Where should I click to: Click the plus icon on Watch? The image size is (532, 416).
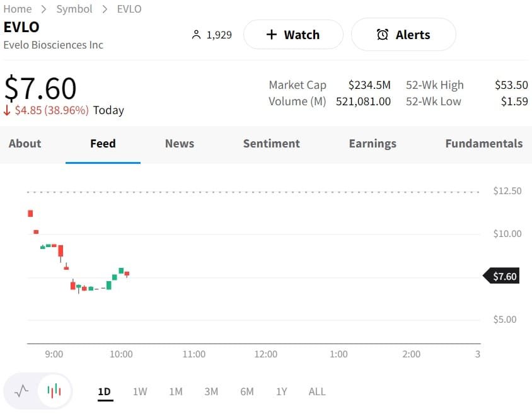(272, 35)
